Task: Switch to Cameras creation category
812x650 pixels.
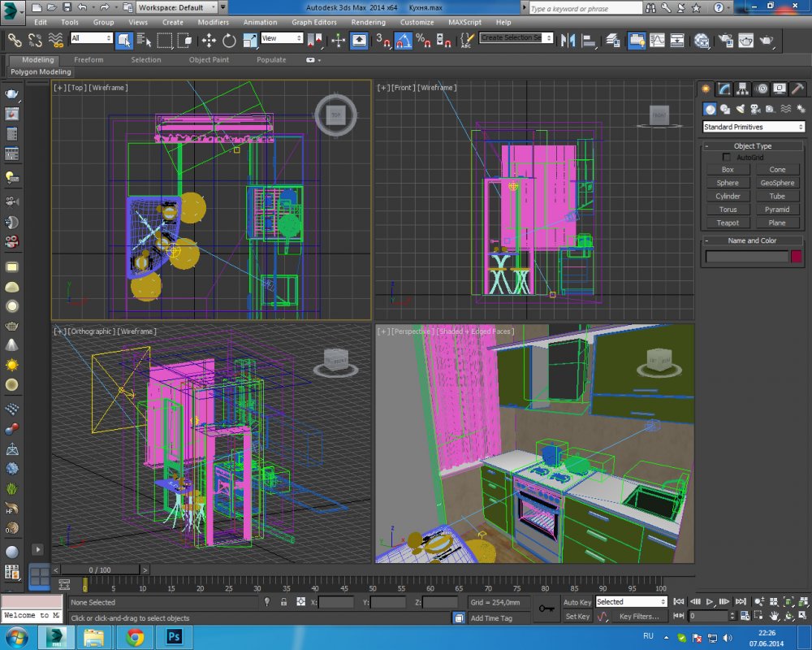Action: [x=754, y=109]
